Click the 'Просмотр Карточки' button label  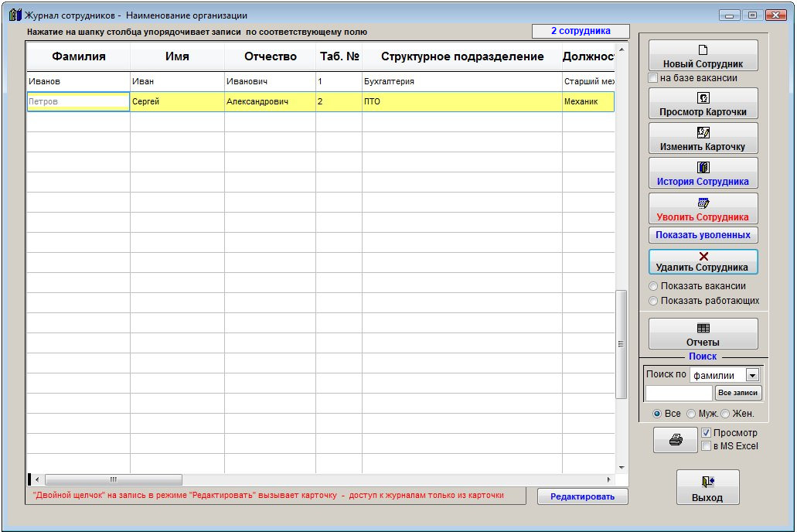click(703, 112)
